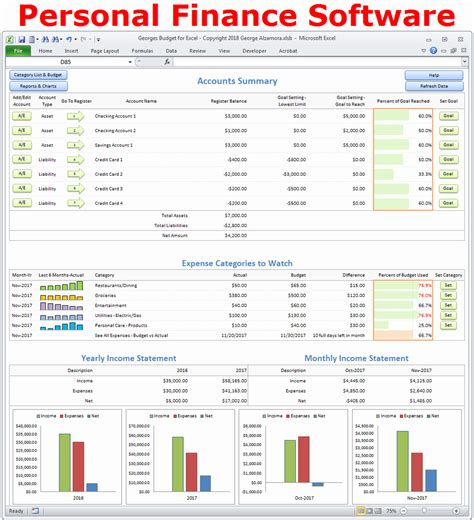Select Page Break Preview icon in status bar
The height and width of the screenshot is (520, 474).
(x=378, y=511)
